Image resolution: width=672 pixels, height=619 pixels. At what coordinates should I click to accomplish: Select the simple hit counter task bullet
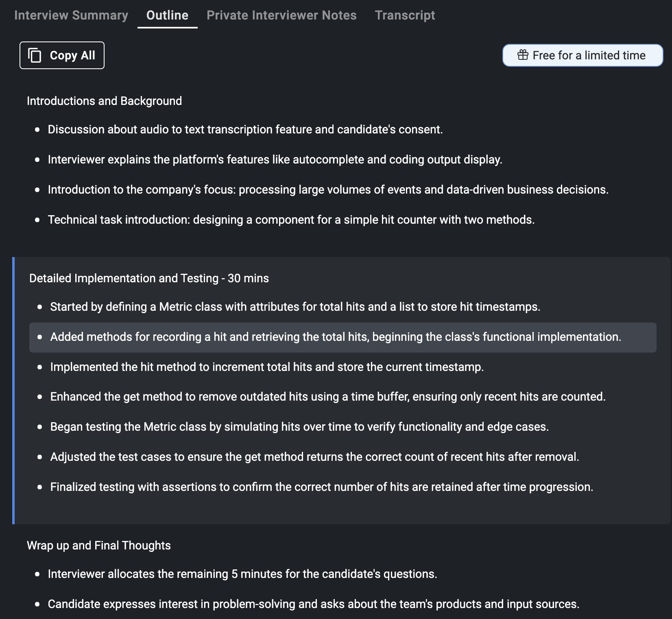point(291,220)
